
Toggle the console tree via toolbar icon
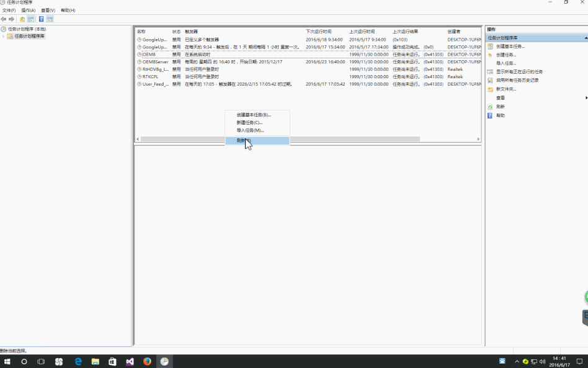click(31, 19)
